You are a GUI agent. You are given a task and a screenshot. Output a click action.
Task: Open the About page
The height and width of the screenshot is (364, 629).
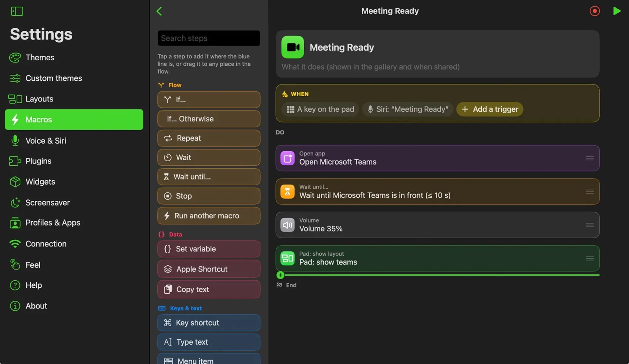74,306
